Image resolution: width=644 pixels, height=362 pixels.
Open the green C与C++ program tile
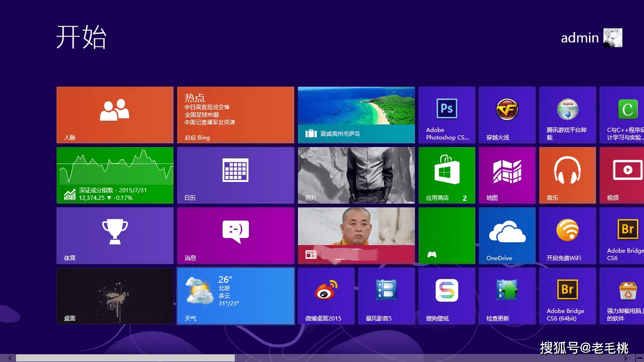coord(621,115)
